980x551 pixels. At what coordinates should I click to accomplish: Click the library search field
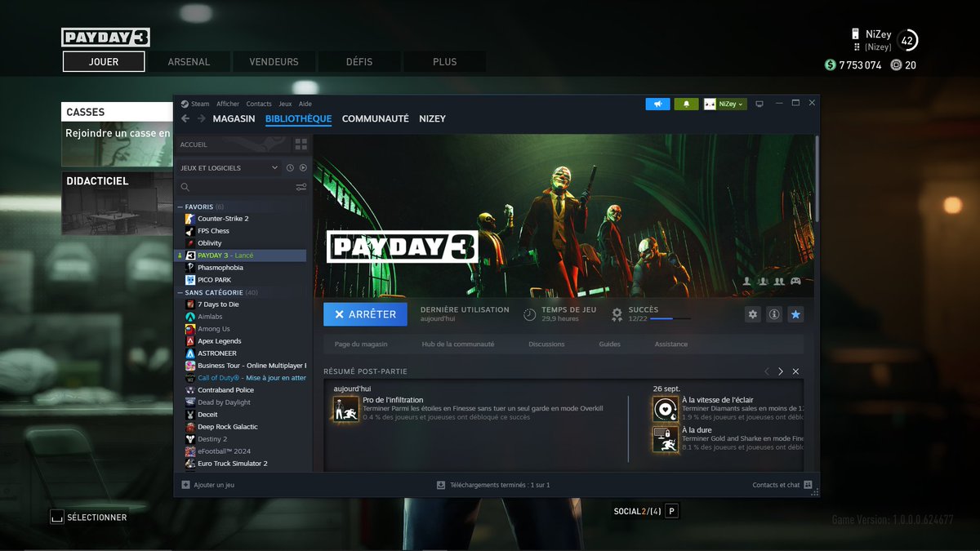236,187
